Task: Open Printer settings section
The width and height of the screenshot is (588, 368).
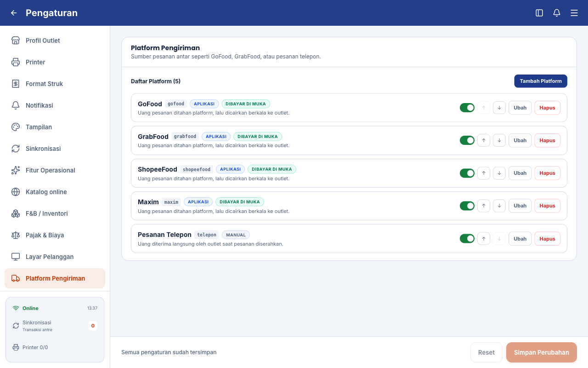Action: [55, 62]
